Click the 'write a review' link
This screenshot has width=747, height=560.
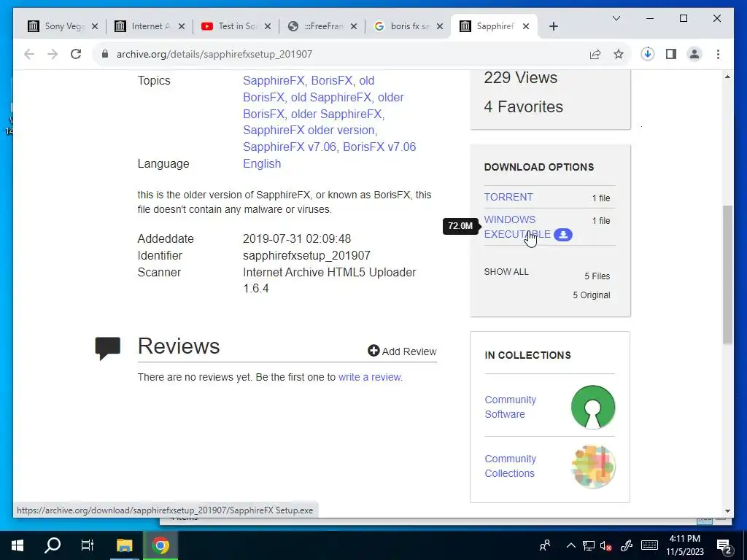click(x=369, y=377)
